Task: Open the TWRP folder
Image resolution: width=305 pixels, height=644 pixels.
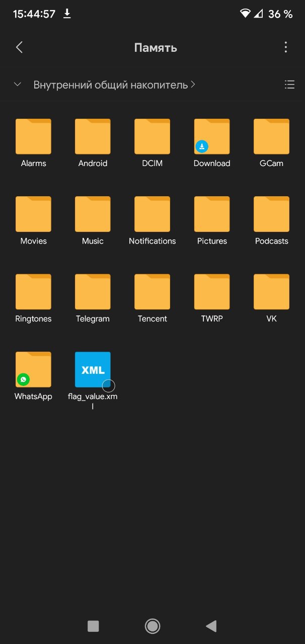Action: click(x=212, y=292)
